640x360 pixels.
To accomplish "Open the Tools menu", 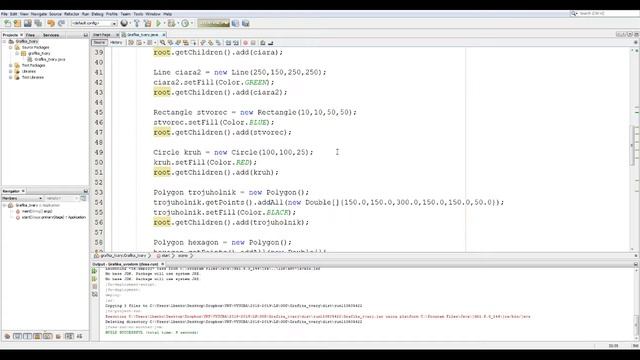I will click(138, 14).
